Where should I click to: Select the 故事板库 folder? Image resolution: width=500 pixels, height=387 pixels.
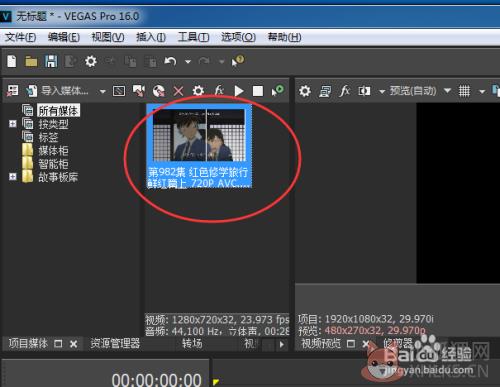point(58,177)
